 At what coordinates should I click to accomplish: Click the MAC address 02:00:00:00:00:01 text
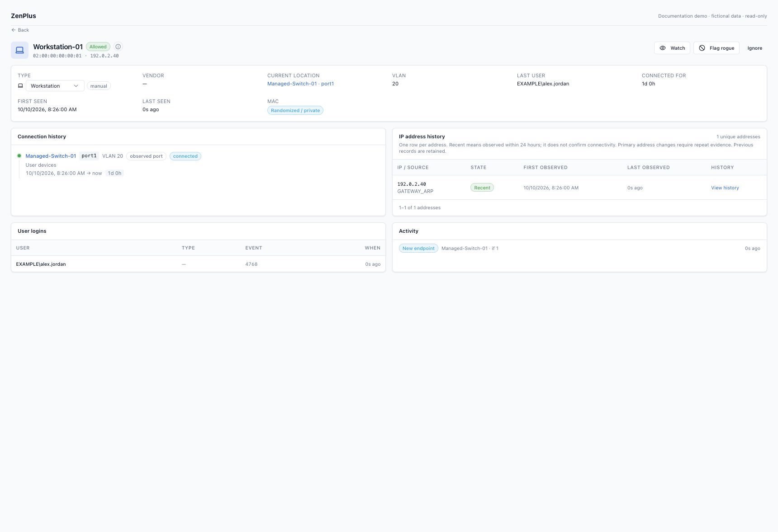point(57,56)
